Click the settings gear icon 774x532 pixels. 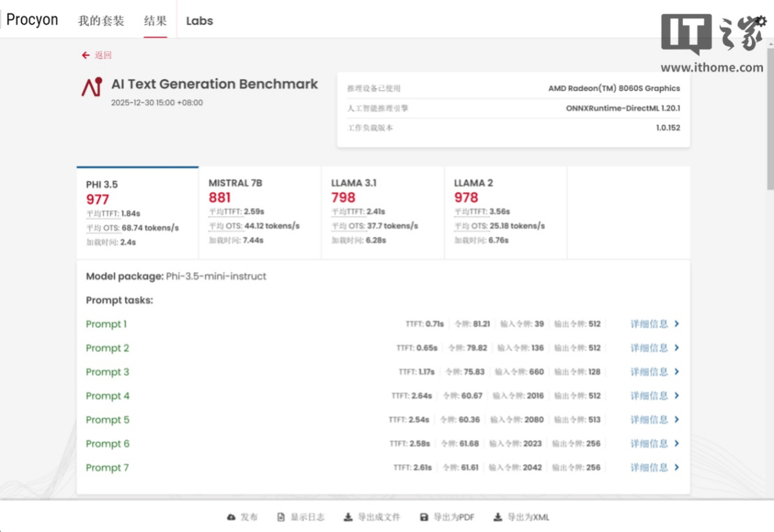[760, 21]
